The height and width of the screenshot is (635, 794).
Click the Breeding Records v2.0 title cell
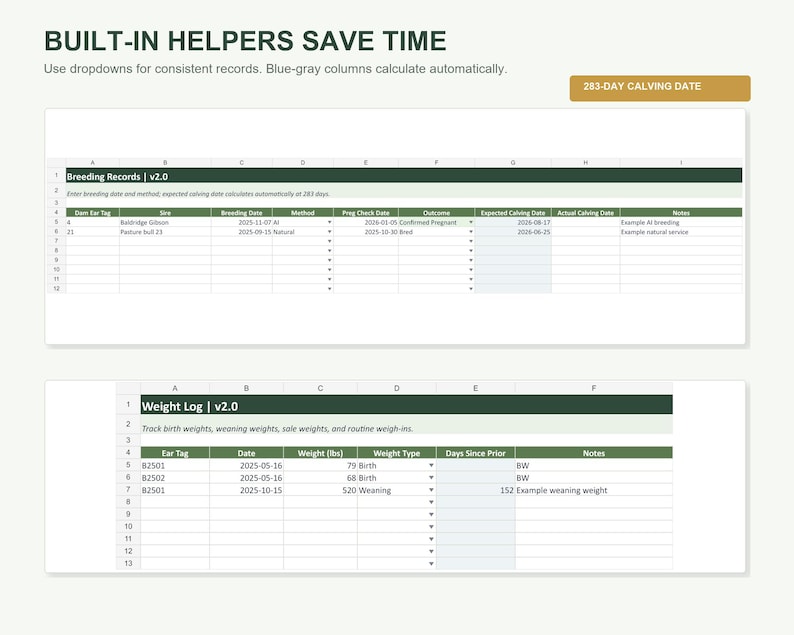[404, 176]
